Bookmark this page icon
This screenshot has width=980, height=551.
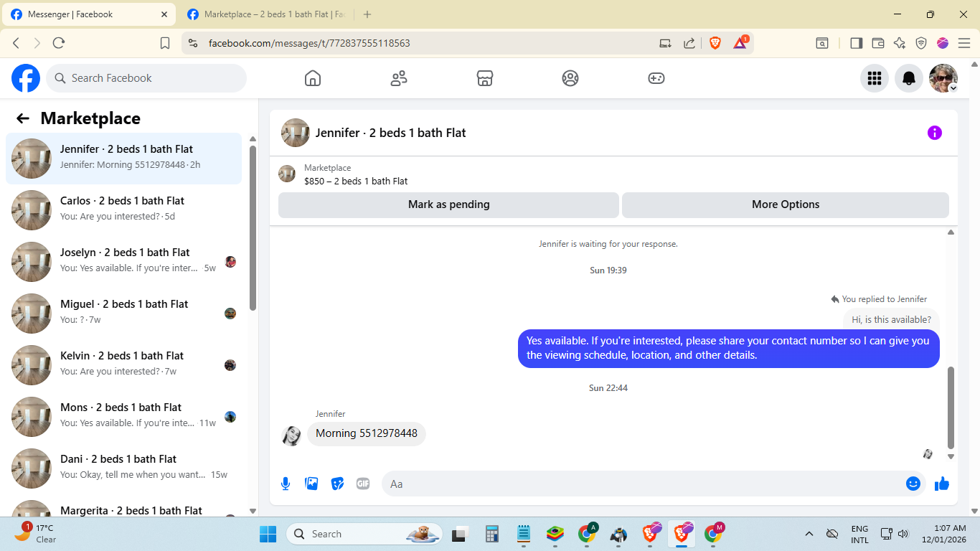pyautogui.click(x=165, y=43)
